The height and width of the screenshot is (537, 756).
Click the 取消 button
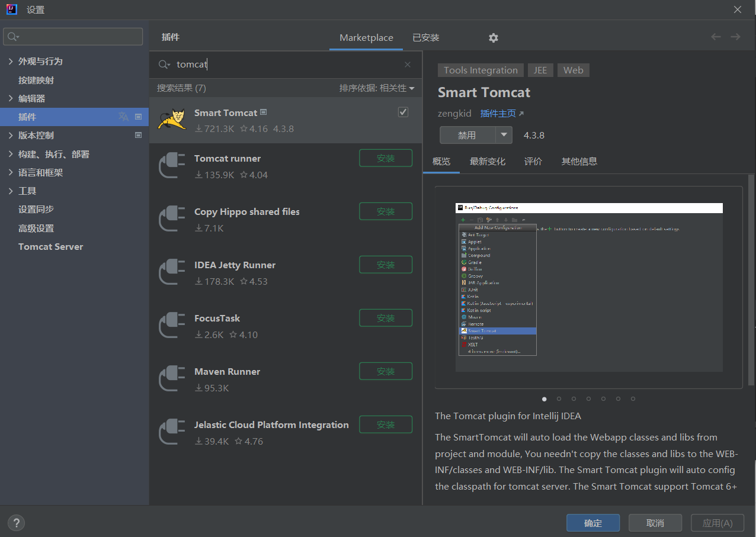click(655, 523)
